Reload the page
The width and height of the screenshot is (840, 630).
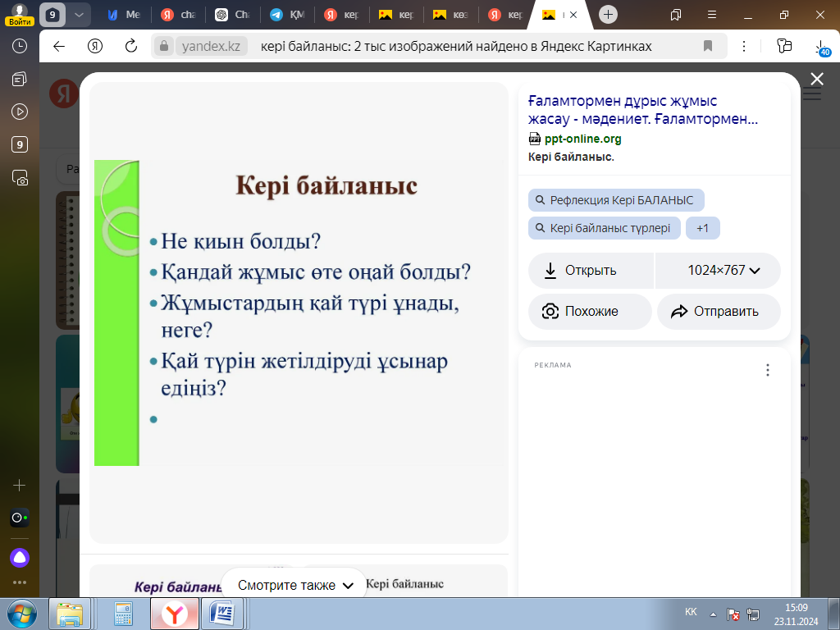[x=131, y=46]
